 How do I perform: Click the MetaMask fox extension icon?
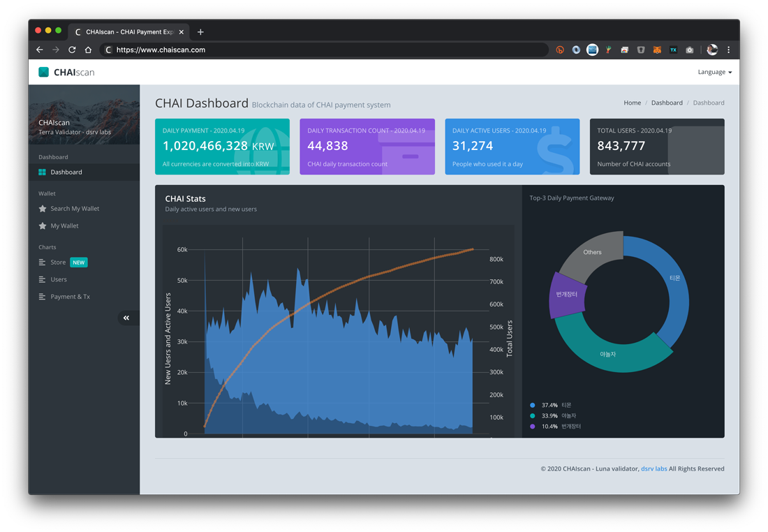(x=657, y=50)
